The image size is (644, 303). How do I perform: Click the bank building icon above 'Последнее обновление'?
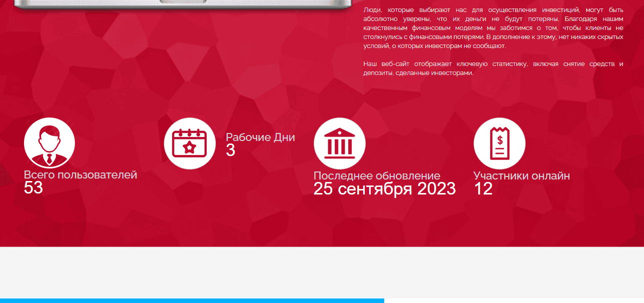[340, 143]
